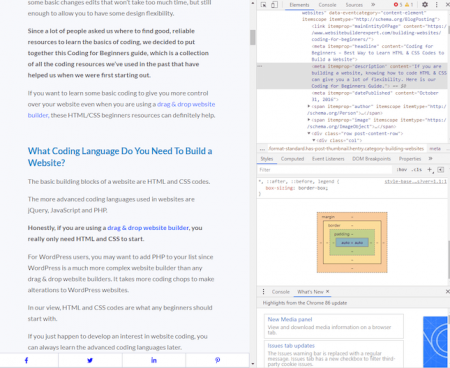Open the Properties tab
Viewport: 450px width, 368px height.
pyautogui.click(x=410, y=159)
